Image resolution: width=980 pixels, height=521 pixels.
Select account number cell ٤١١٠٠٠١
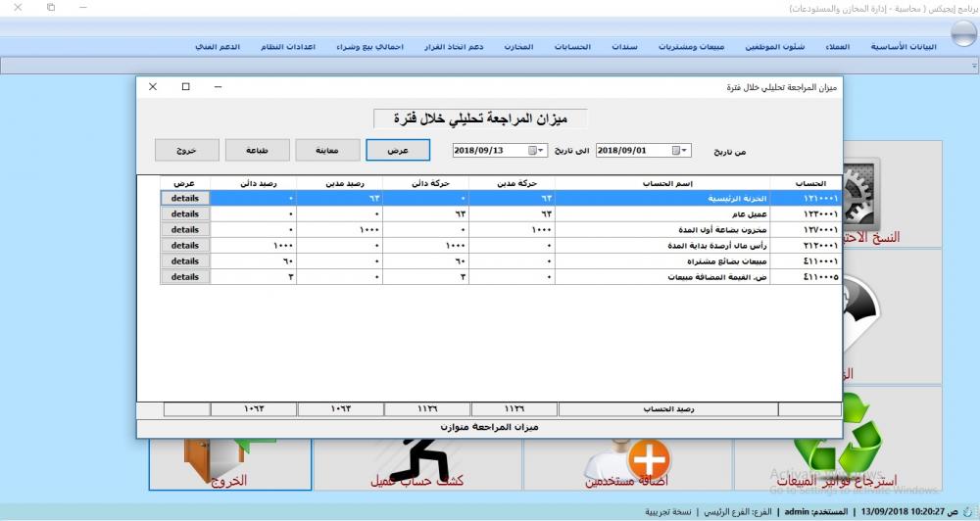click(x=807, y=261)
